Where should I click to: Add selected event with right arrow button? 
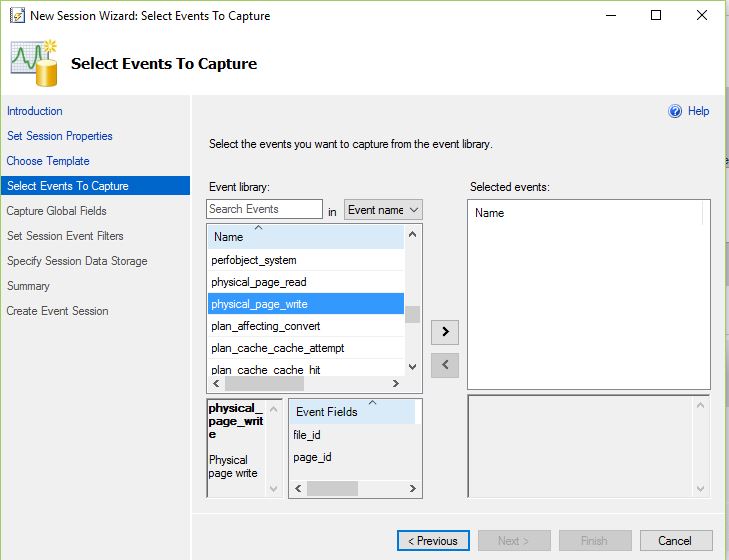pyautogui.click(x=444, y=331)
